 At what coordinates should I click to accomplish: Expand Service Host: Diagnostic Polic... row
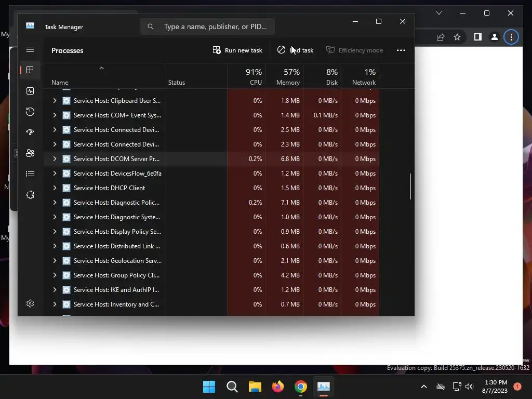click(x=55, y=203)
